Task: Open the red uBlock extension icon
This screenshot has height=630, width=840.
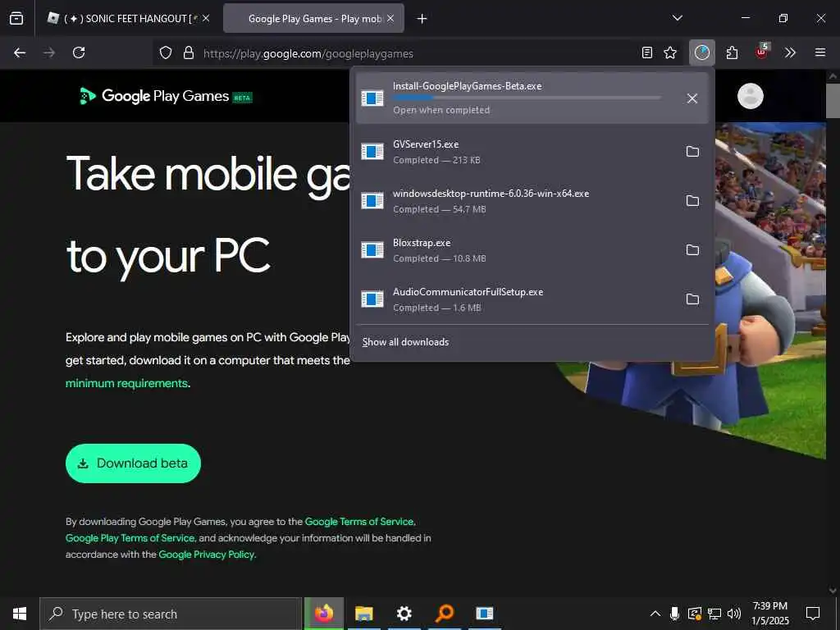Action: click(x=762, y=52)
